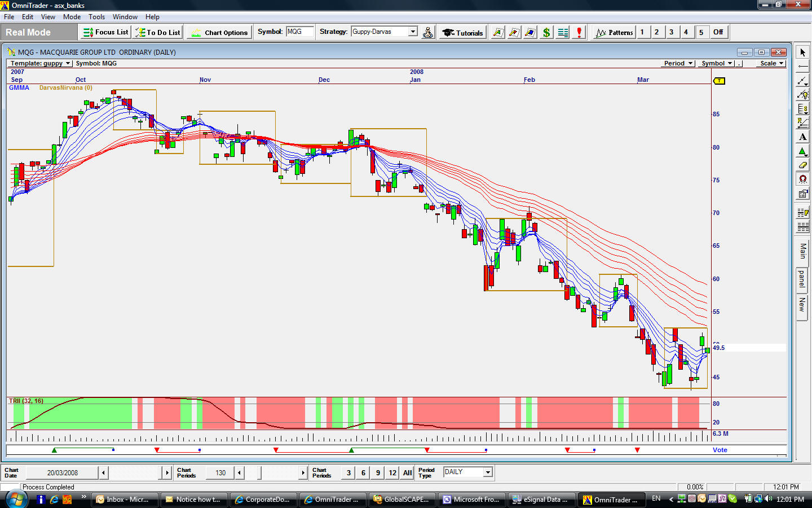Select chart layout 1
The image size is (812, 508).
[642, 32]
